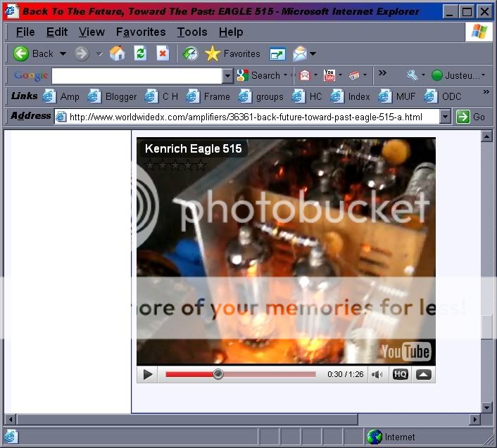Screen dimensions: 497x448
Task: Open the Blogger link in Links bar
Action: [113, 96]
